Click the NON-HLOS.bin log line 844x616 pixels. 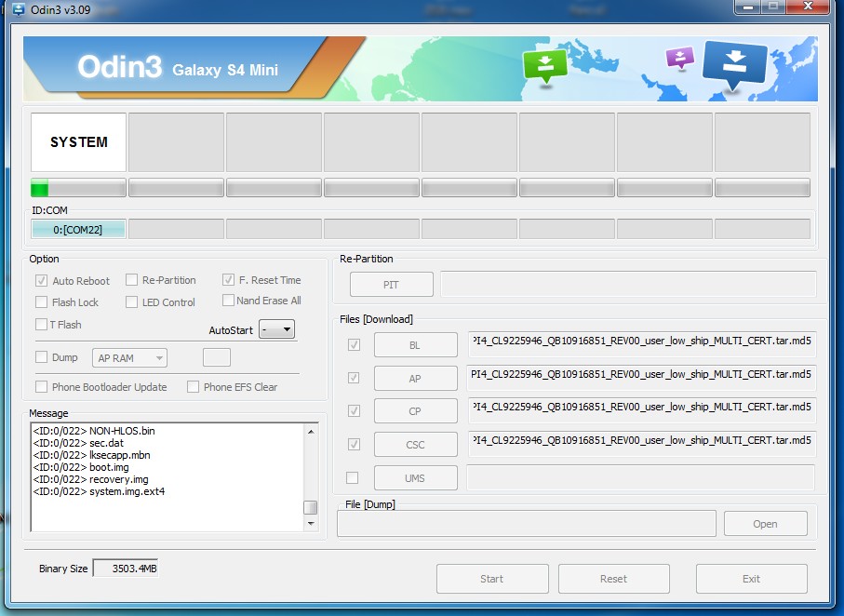[x=94, y=431]
